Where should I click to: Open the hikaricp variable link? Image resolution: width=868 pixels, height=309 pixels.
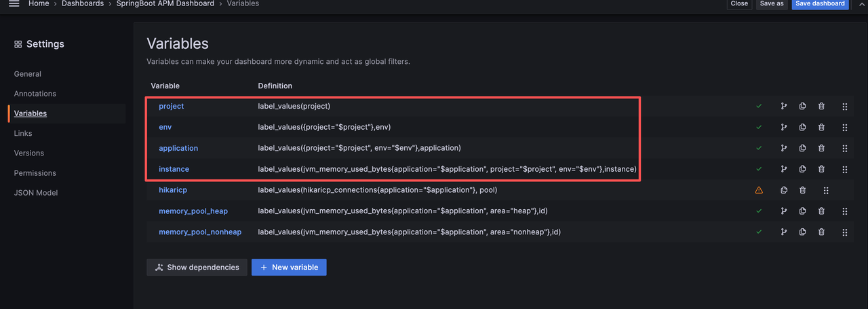[173, 190]
